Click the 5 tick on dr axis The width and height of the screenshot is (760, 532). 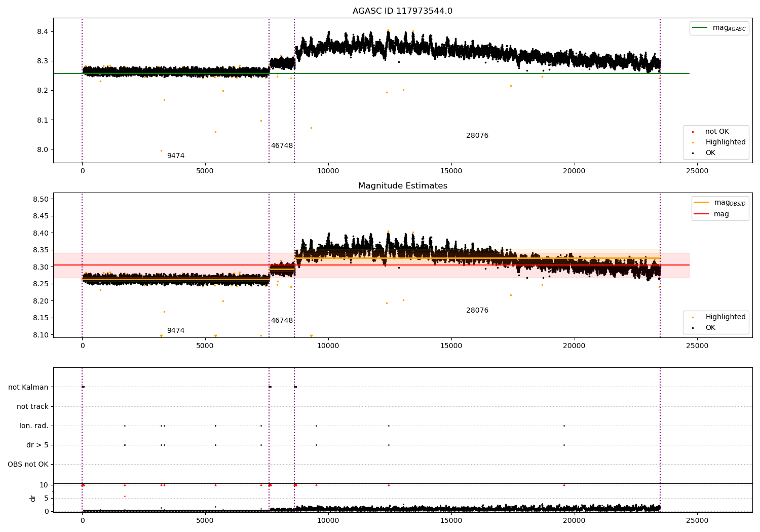[x=46, y=499]
